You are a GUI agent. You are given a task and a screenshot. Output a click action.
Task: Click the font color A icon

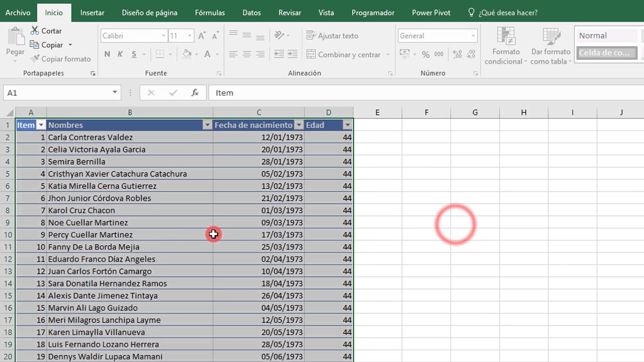[x=208, y=54]
